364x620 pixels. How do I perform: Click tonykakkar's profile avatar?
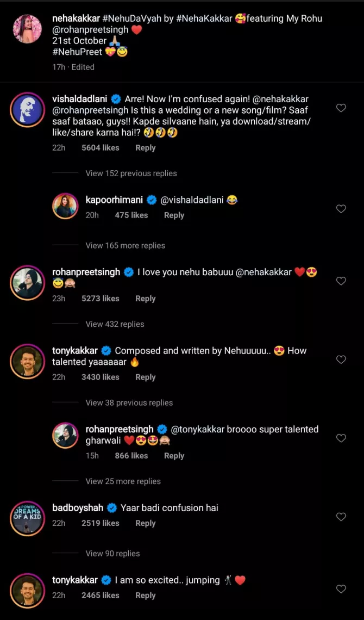27,361
